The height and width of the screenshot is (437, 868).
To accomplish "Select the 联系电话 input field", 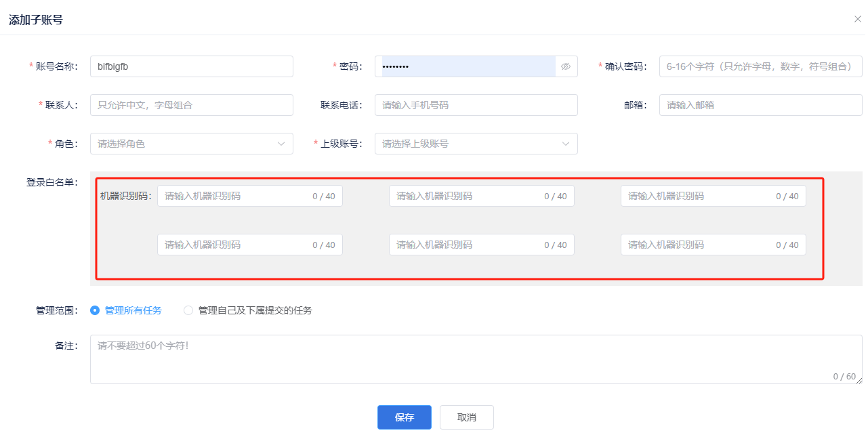I will 476,105.
